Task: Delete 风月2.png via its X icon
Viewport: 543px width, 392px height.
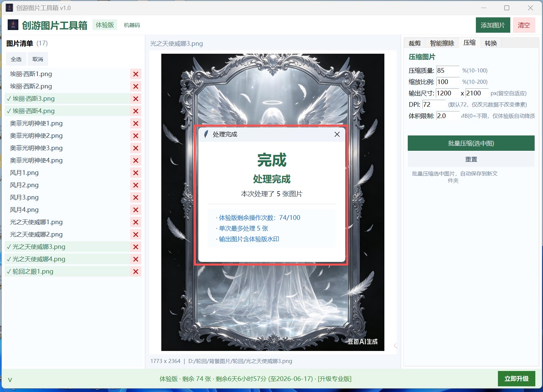Action: pyautogui.click(x=136, y=185)
